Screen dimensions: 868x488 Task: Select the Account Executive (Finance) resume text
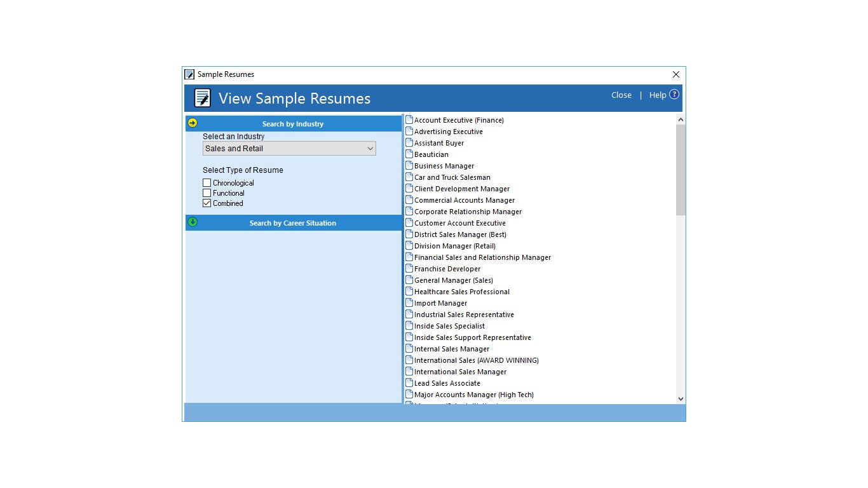(x=459, y=120)
